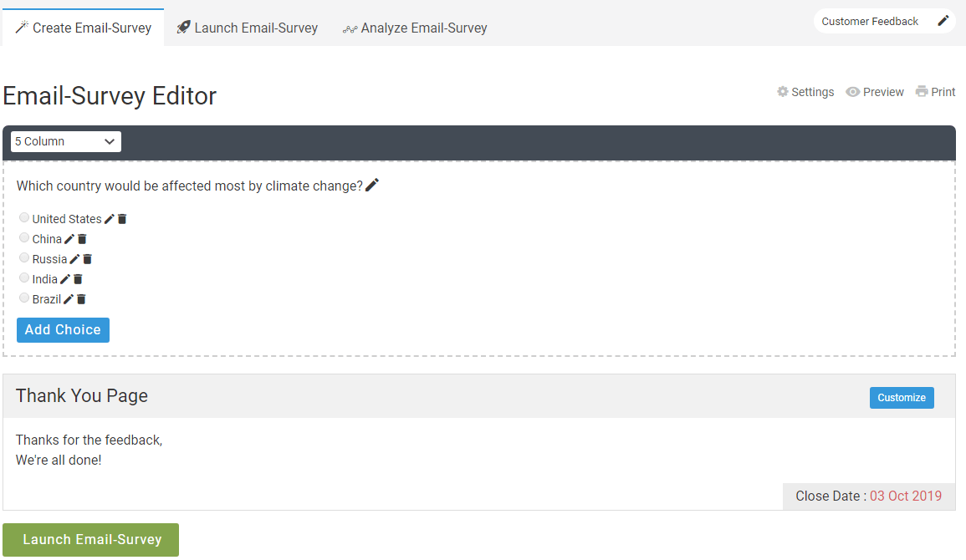Remove the Brazil choice trash icon
Screen dimensions: 966x560
[81, 299]
